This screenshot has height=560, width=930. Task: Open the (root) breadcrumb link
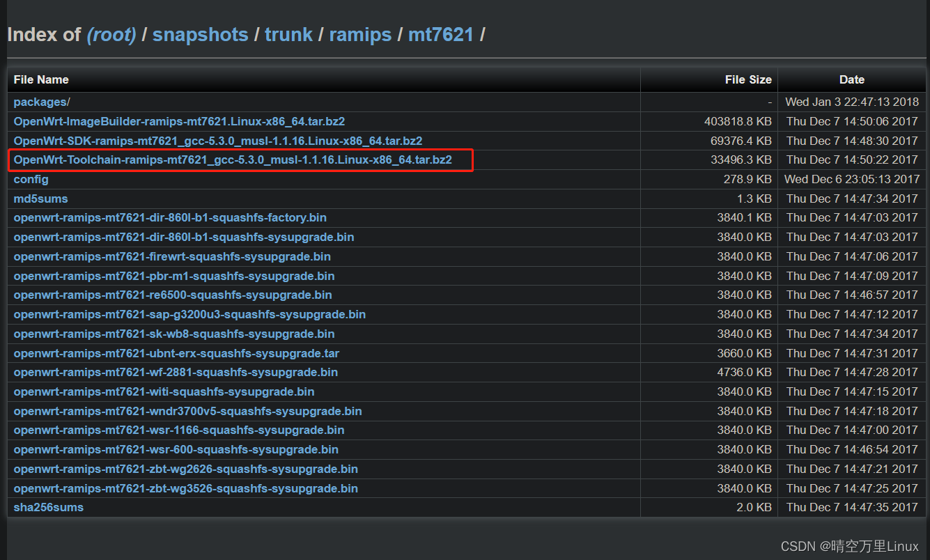coord(111,34)
